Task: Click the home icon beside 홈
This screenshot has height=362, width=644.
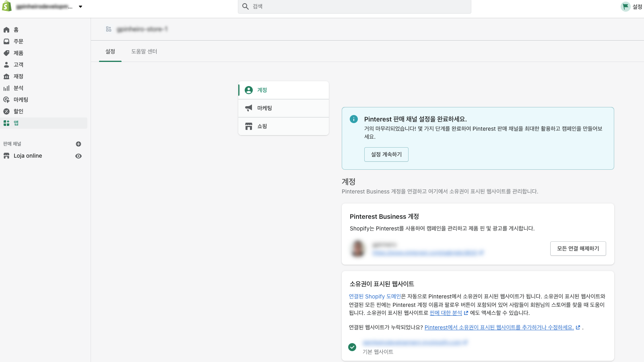Action: point(6,30)
